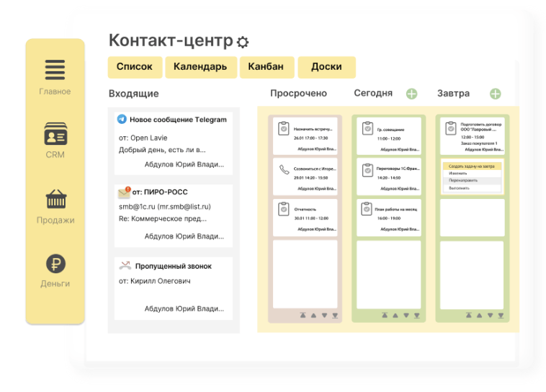546x392 pixels.
Task: Click "от: Open Lavie" sender text
Action: [x=143, y=138]
